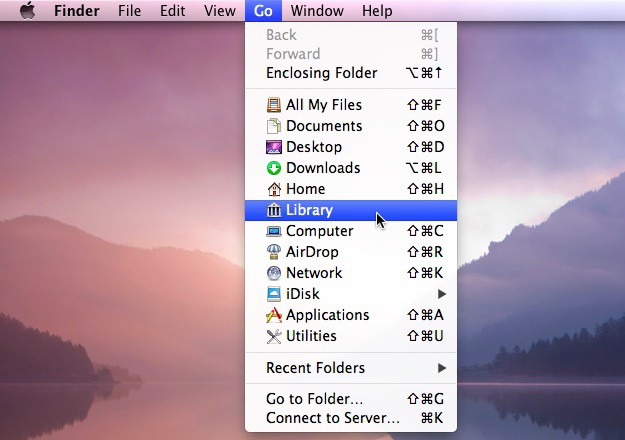Click the ⇧⌘F shortcut beside All My Files

pos(424,105)
